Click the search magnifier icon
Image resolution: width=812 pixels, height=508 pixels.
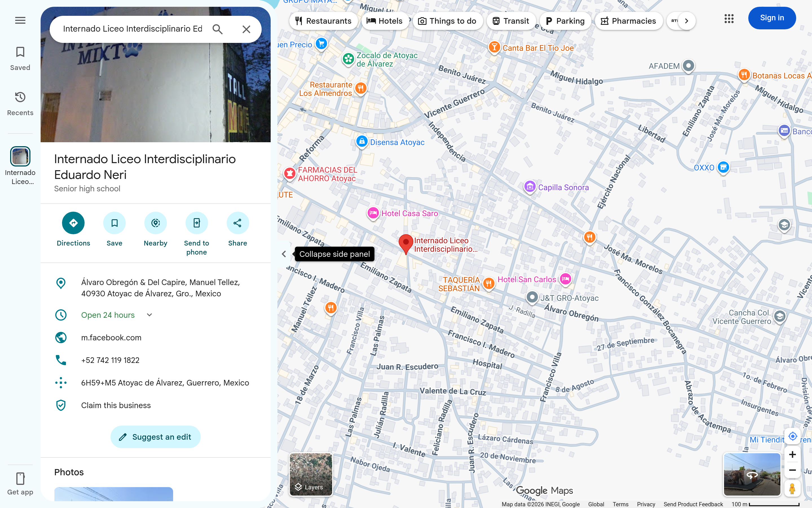tap(217, 29)
